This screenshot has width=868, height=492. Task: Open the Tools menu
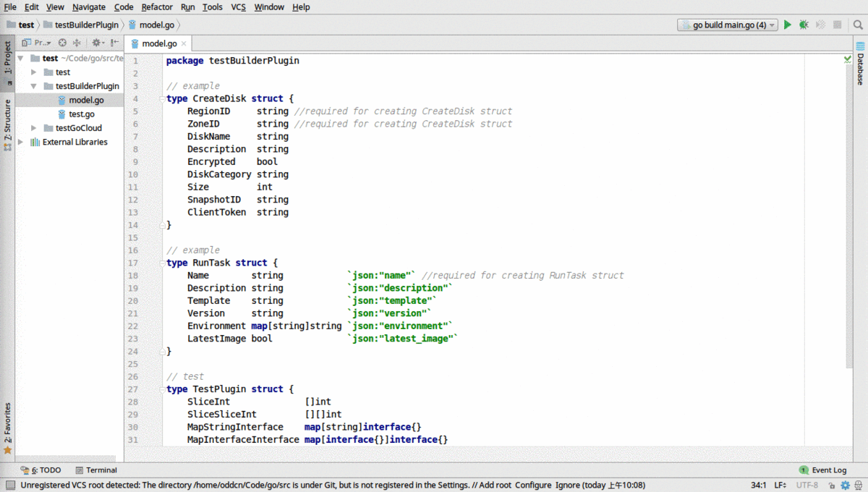(x=213, y=7)
